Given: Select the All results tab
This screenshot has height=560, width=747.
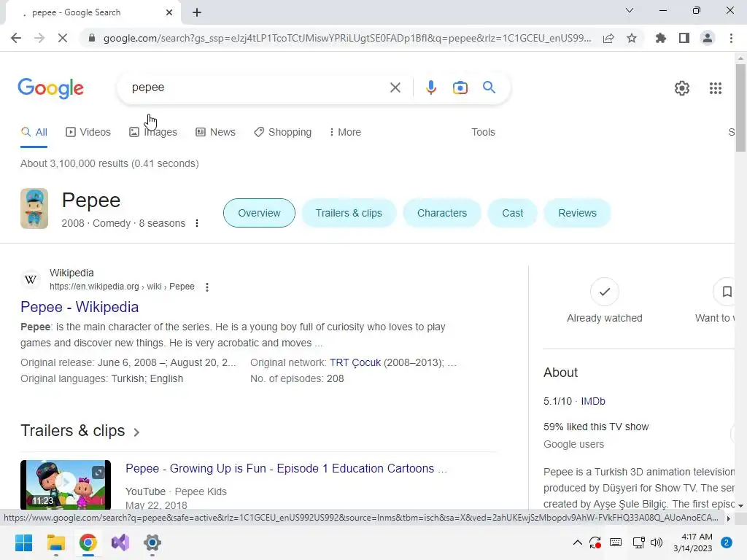Looking at the screenshot, I should 34,133.
